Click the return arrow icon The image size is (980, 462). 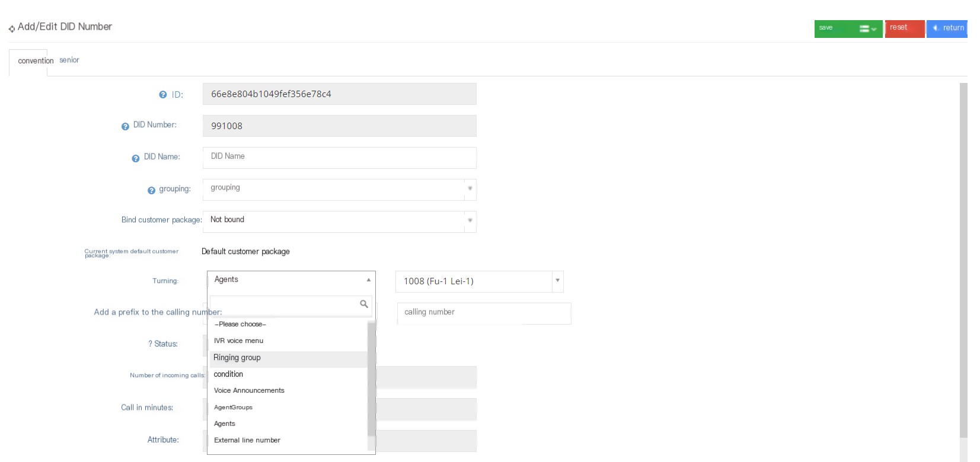point(935,28)
